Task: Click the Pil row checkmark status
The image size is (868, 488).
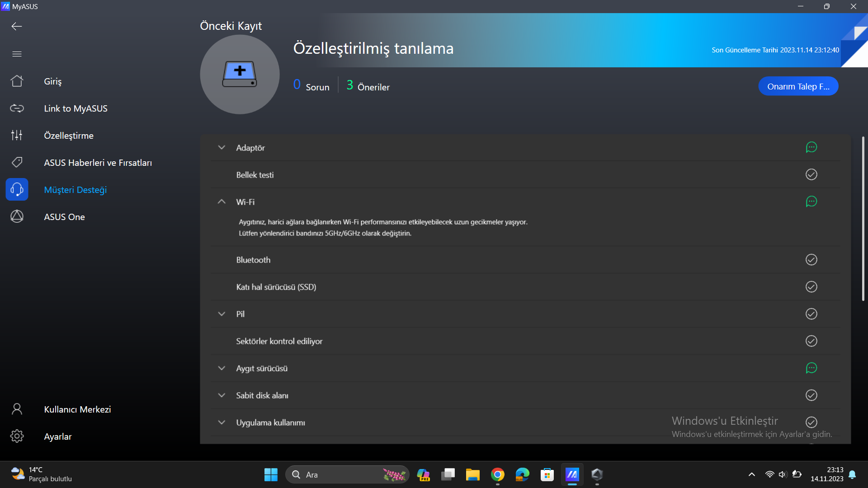Action: click(x=811, y=314)
